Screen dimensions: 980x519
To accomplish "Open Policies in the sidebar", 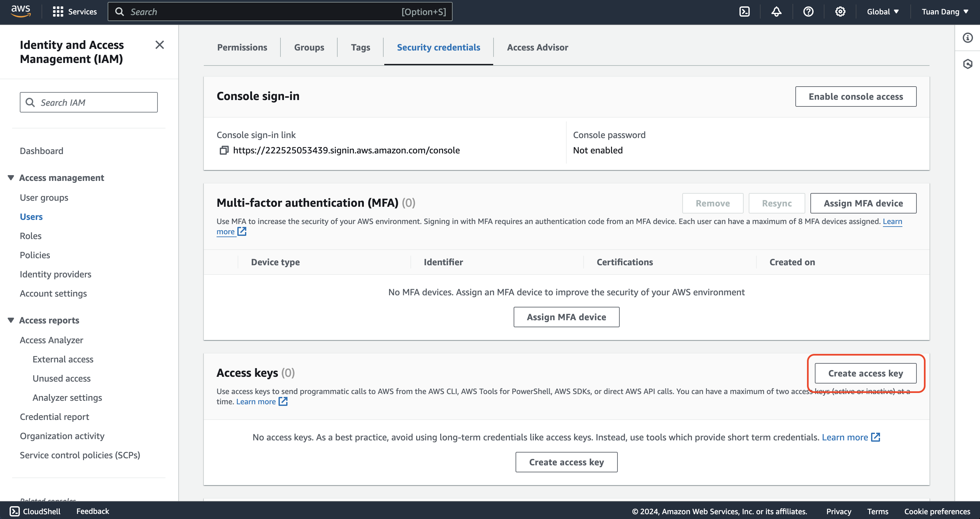I will pos(34,255).
